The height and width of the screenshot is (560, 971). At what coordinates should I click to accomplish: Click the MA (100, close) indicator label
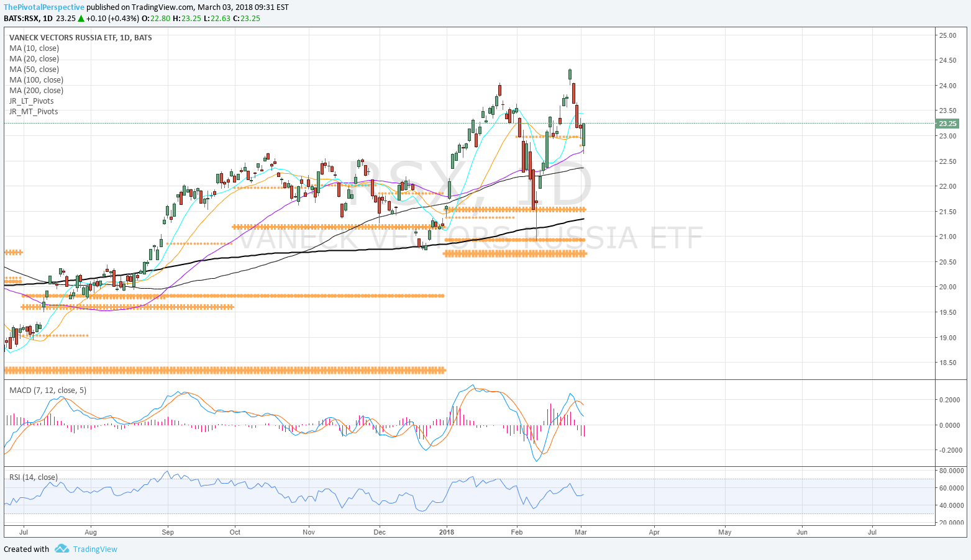coord(36,80)
